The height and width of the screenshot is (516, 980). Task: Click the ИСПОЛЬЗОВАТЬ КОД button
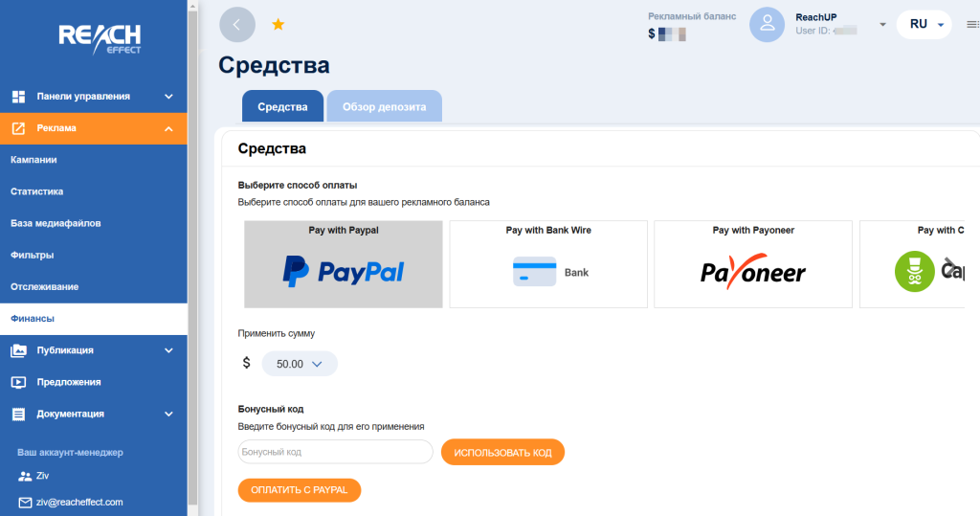(502, 452)
